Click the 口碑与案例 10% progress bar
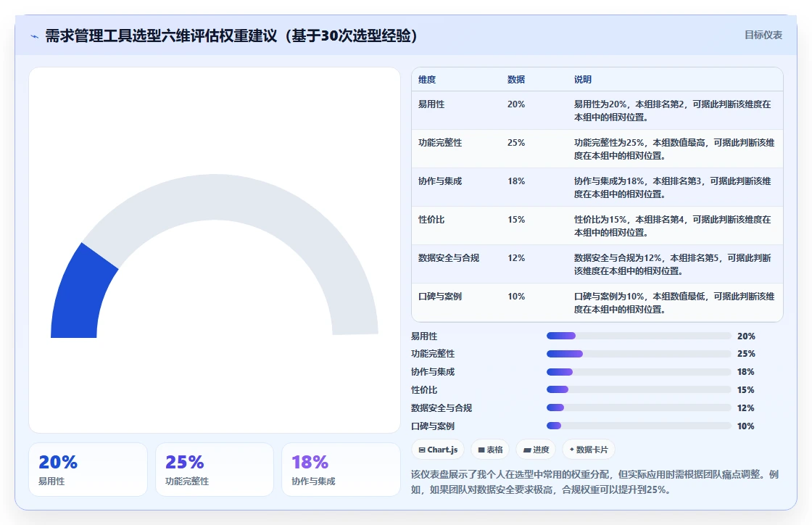 click(x=639, y=426)
